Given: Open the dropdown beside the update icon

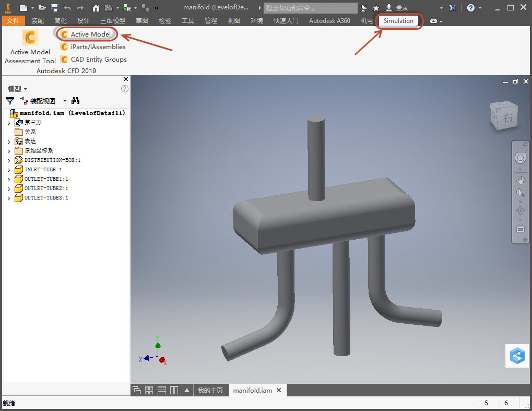Looking at the screenshot, I should coord(117,8).
